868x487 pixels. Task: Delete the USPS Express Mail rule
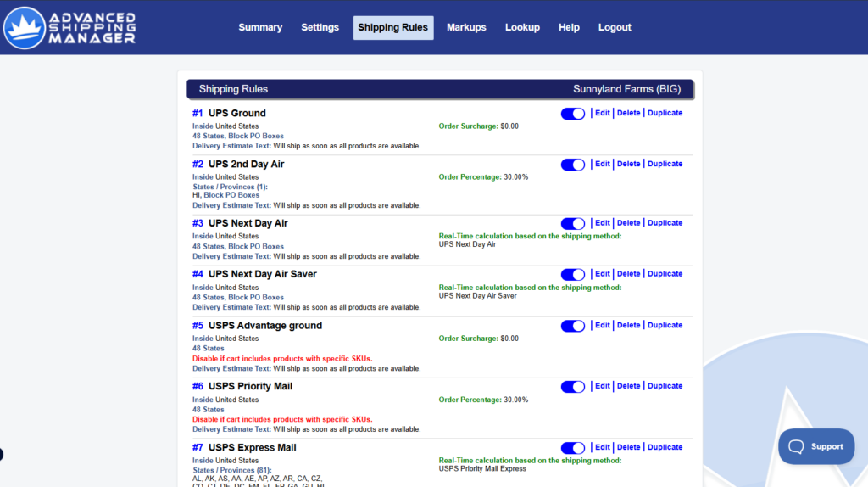(x=628, y=448)
